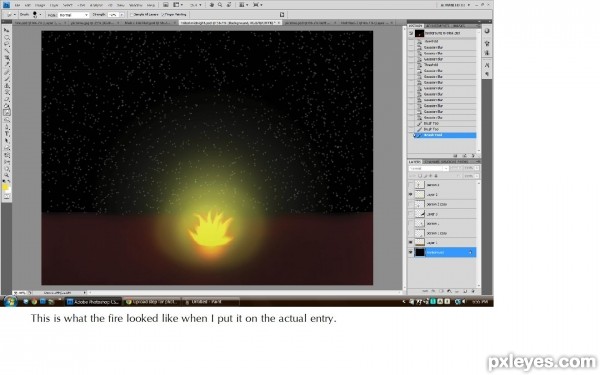Select the Pen tool
This screenshot has width=600, height=375.
(x=7, y=127)
